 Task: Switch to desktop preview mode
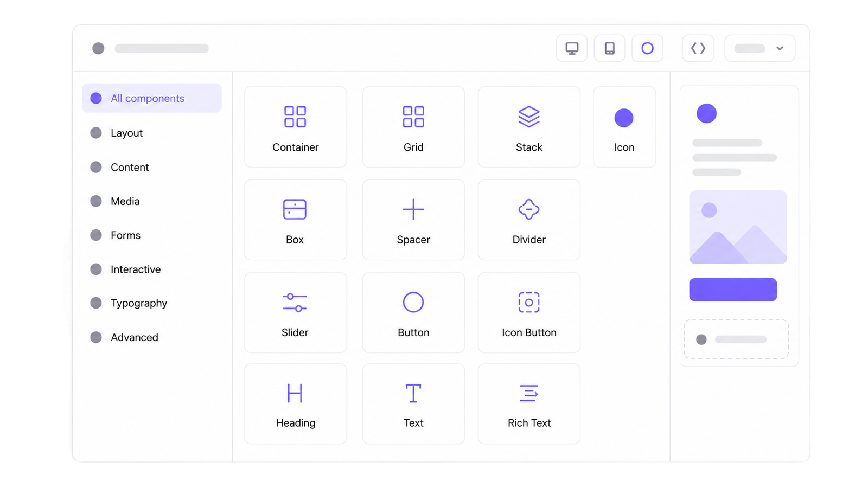coord(572,48)
